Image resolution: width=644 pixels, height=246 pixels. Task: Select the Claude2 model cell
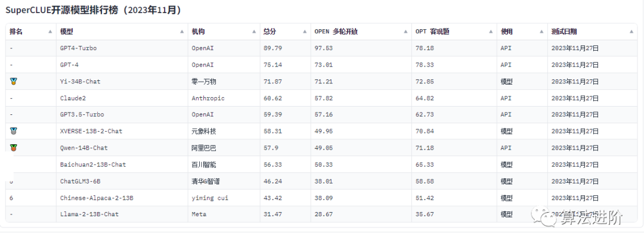click(122, 98)
